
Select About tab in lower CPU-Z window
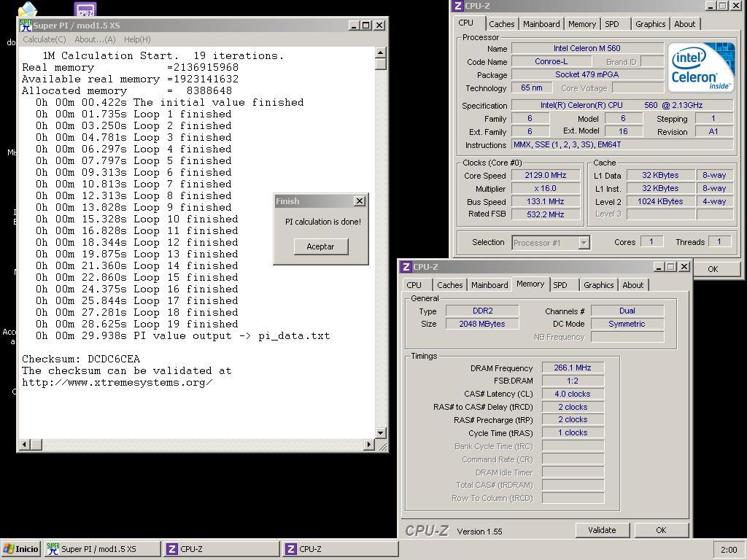point(632,285)
